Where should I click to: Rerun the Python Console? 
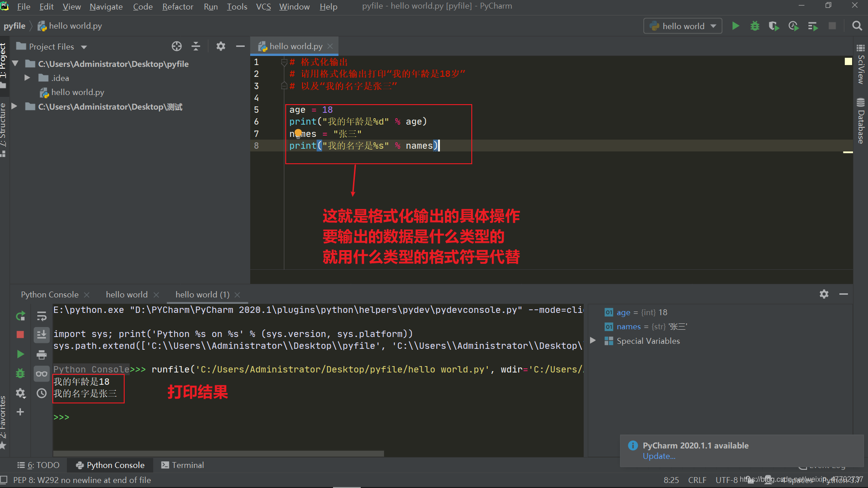20,316
